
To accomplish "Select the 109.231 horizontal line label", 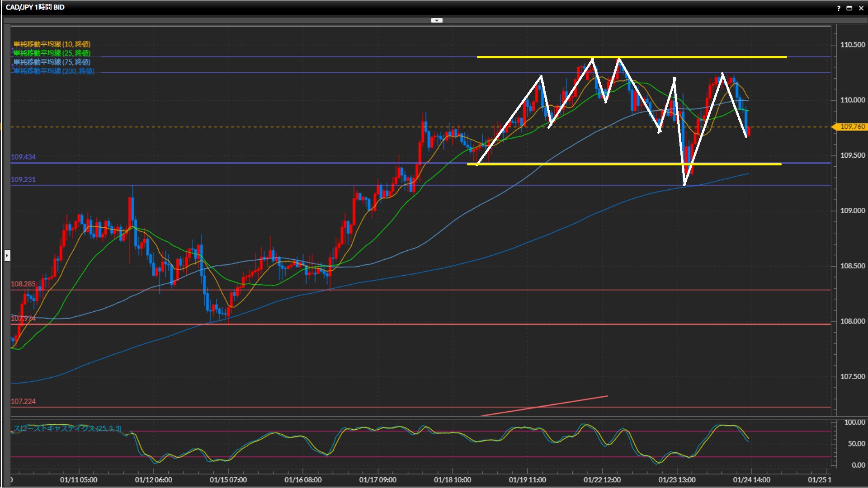I will click(x=23, y=179).
